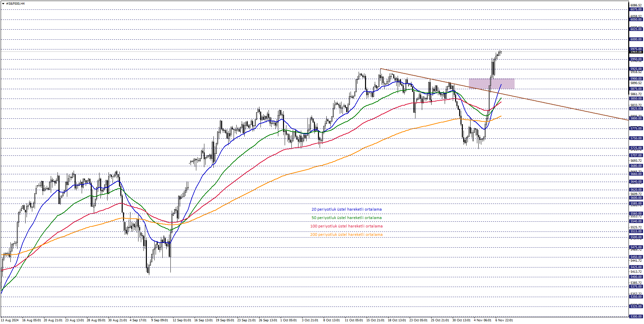Click the 26 Sep 13:01 time axis label
Screen dimensions: 644x324
(x=268, y=320)
